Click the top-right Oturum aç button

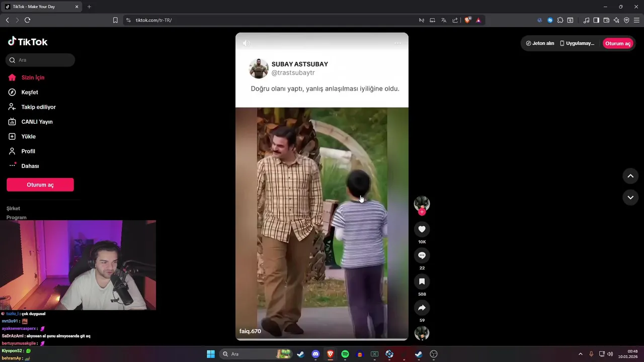click(x=618, y=43)
